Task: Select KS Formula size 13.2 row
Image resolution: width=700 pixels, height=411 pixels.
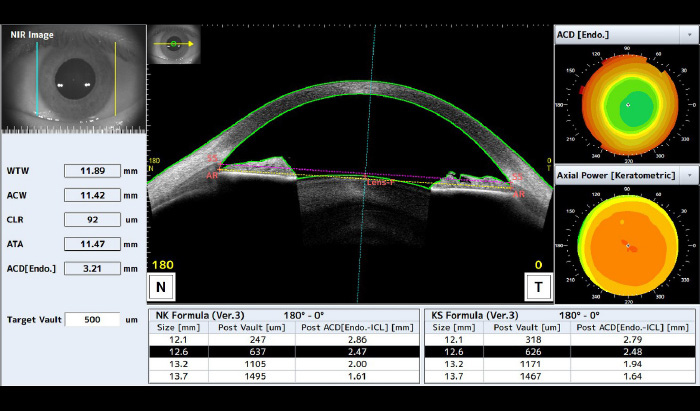Action: [x=560, y=364]
